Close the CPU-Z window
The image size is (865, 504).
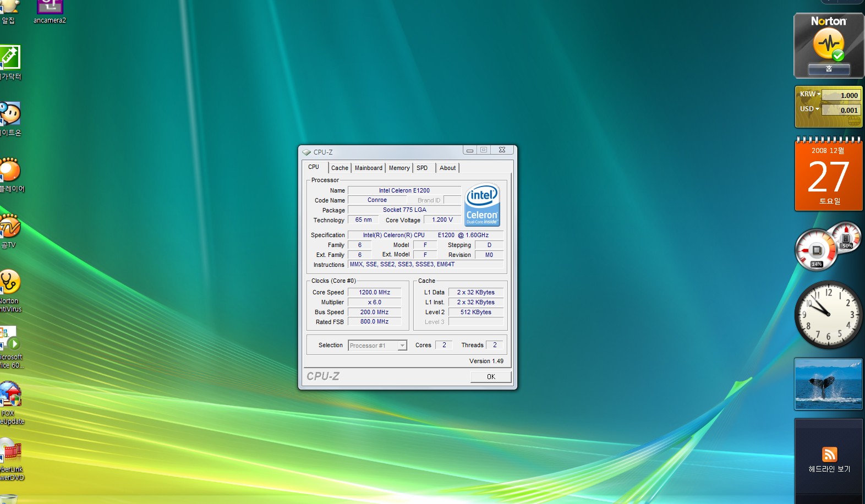coord(502,150)
